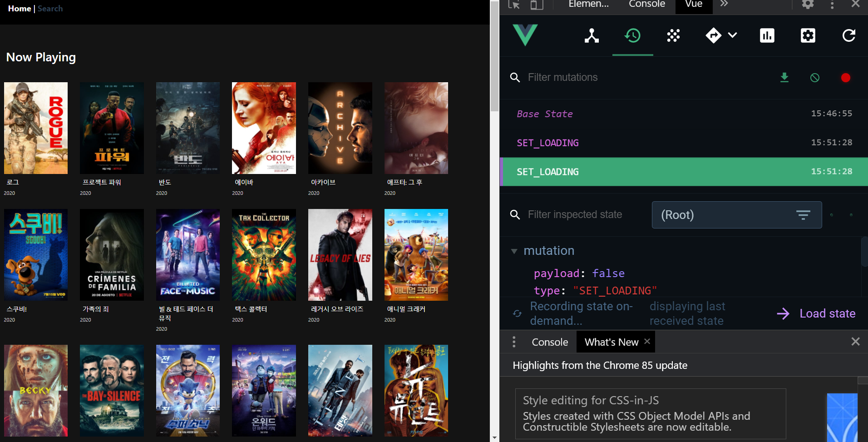868x442 pixels.
Task: Click the recording state refresh icon
Action: coord(517,313)
